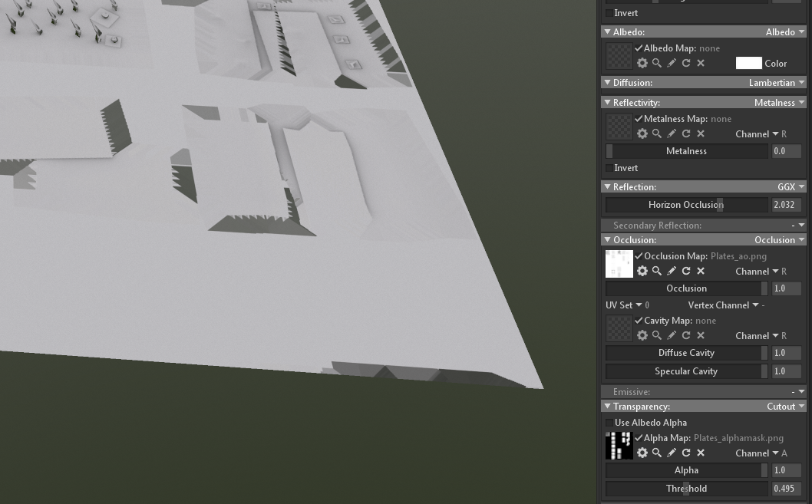Screen dimensions: 812x504
Task: Reload the Plates_alphamask.png Alpha Map
Action: click(686, 453)
